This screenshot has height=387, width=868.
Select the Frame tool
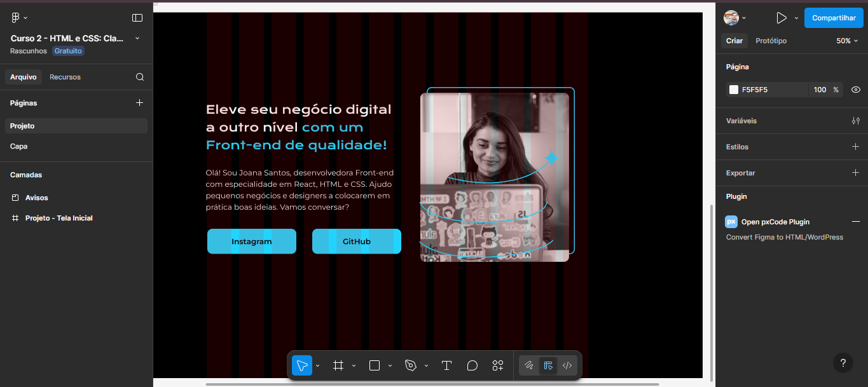click(x=339, y=365)
